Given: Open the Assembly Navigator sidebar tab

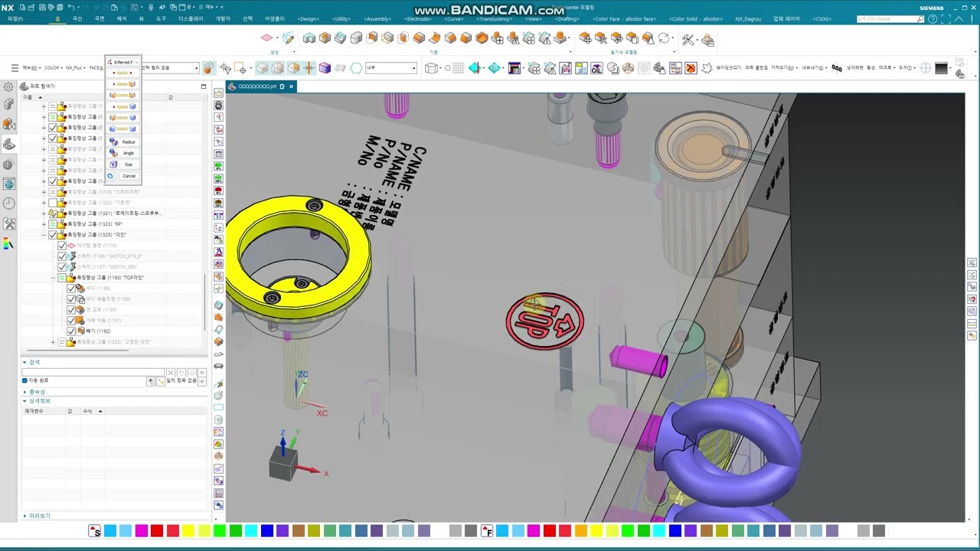Looking at the screenshot, I should pyautogui.click(x=8, y=104).
